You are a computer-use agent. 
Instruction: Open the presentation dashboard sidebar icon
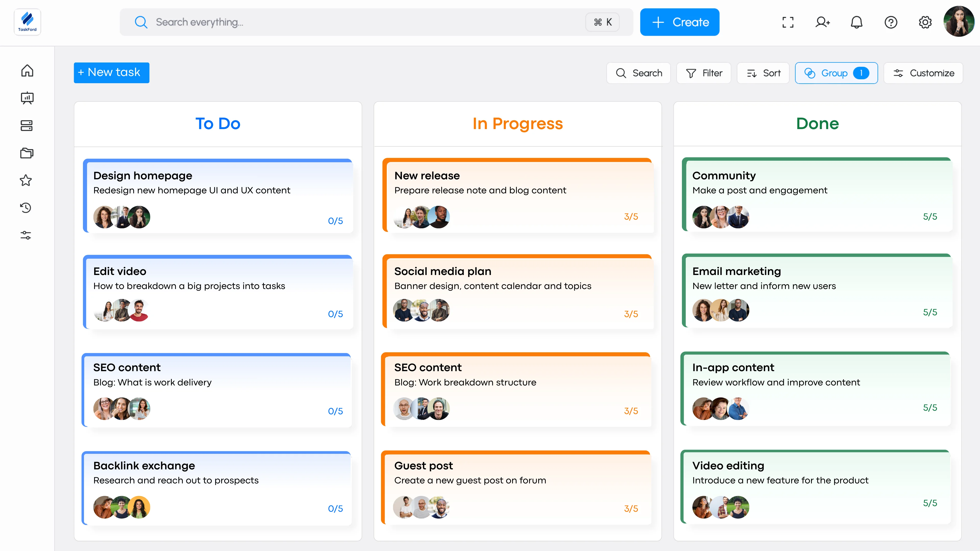pyautogui.click(x=27, y=98)
